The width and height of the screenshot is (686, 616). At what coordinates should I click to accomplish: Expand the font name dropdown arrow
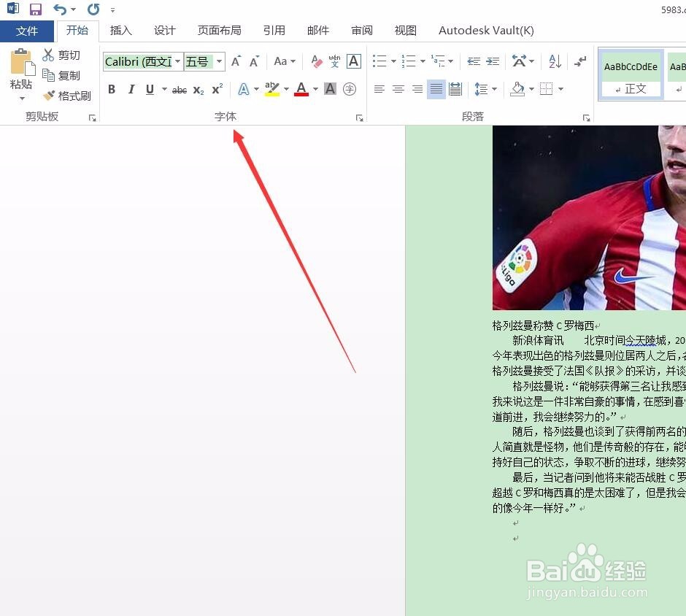pos(177,62)
